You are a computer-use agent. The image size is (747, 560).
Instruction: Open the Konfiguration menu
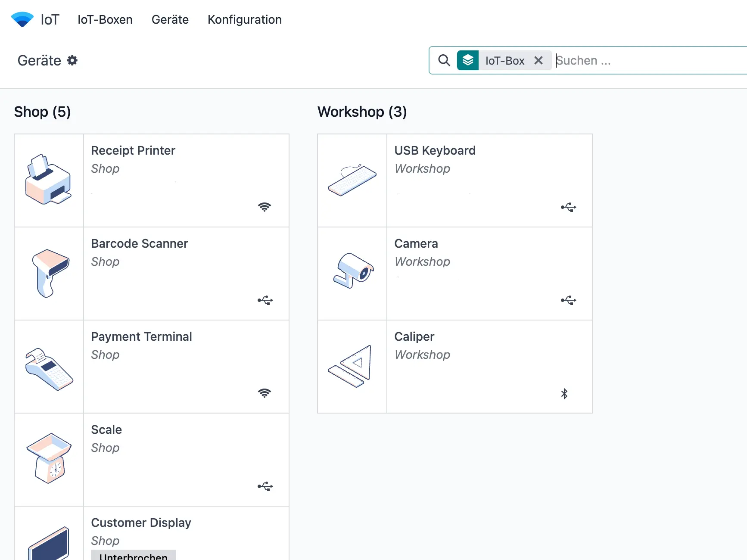(x=244, y=20)
